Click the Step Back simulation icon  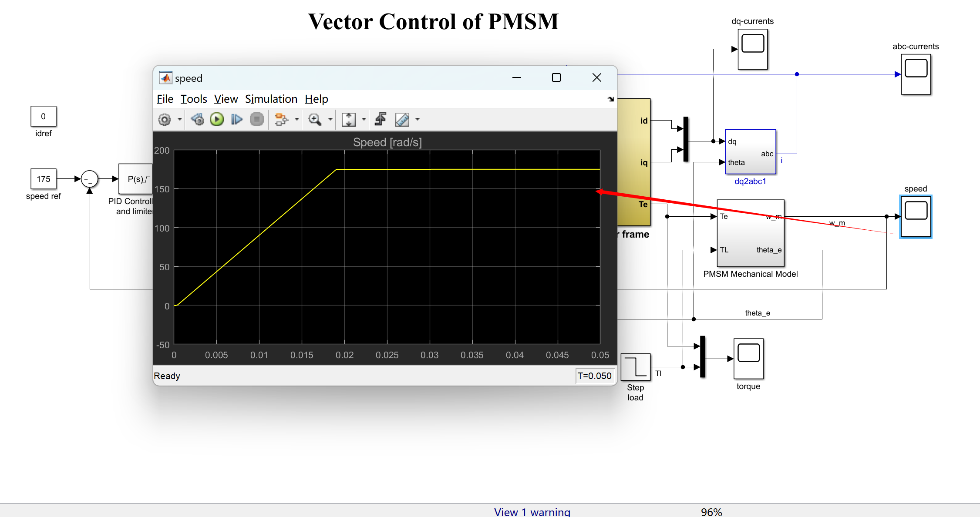197,120
